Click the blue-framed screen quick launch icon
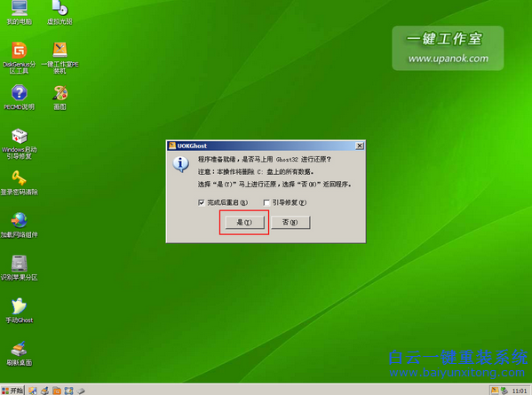Viewport: 532px width, 395px height. tap(68, 391)
